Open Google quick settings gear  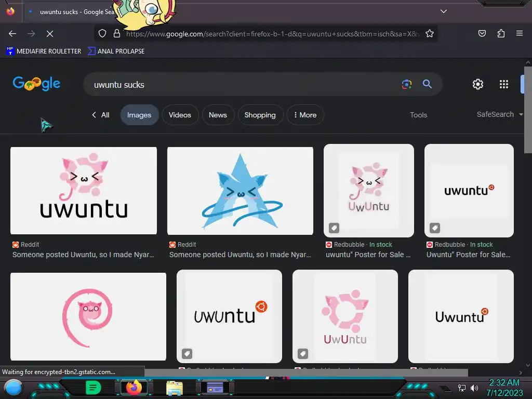point(478,84)
